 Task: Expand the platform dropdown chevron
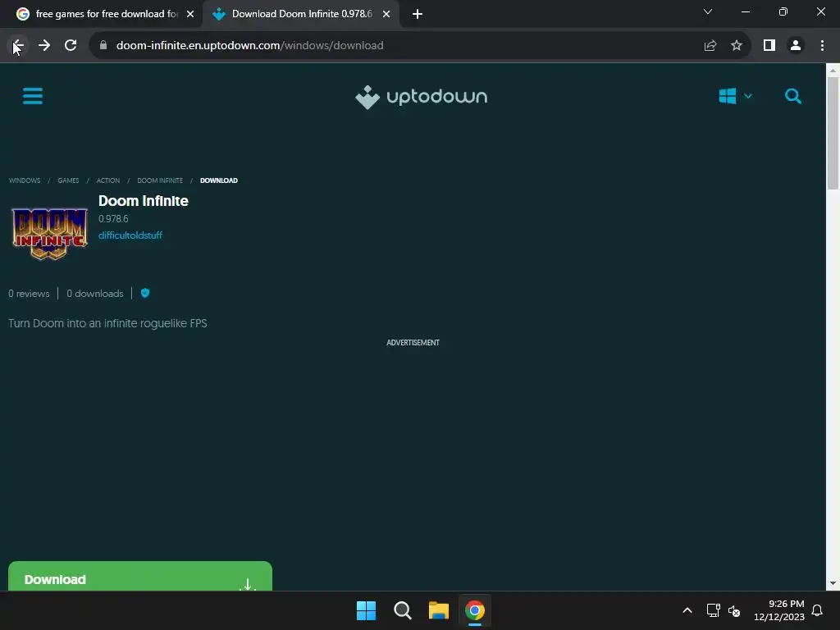748,97
